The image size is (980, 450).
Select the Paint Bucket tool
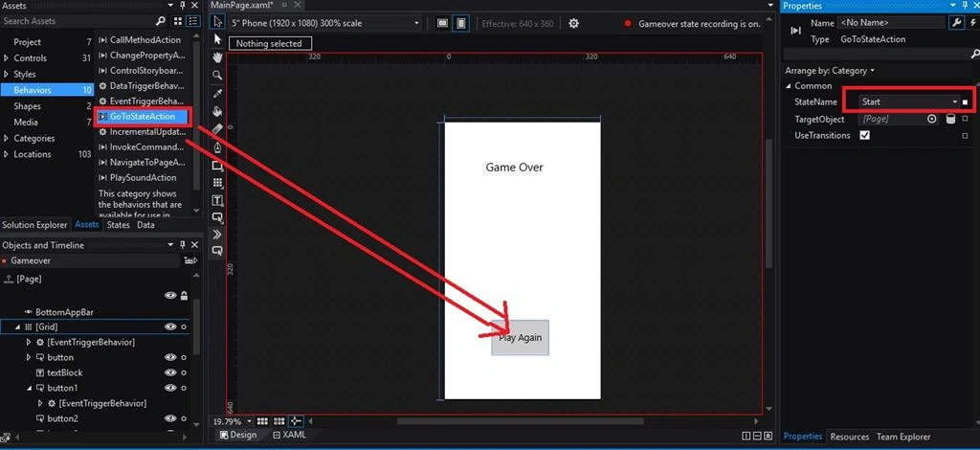point(217,111)
